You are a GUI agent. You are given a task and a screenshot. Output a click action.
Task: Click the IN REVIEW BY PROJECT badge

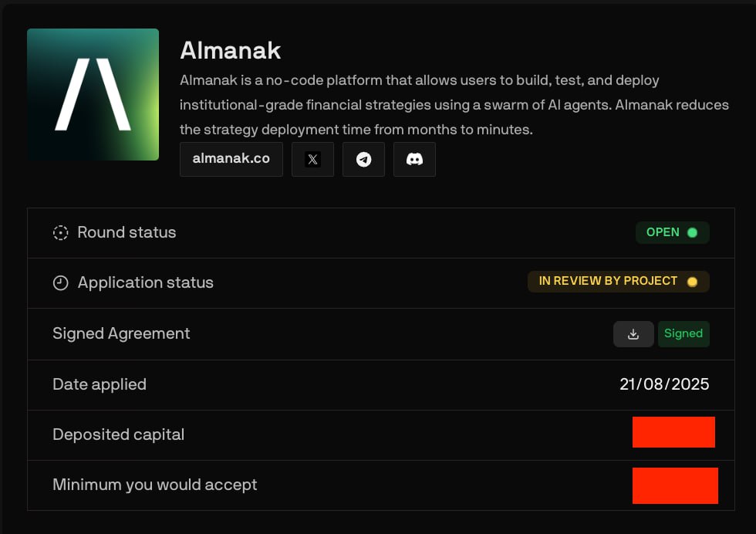(618, 281)
